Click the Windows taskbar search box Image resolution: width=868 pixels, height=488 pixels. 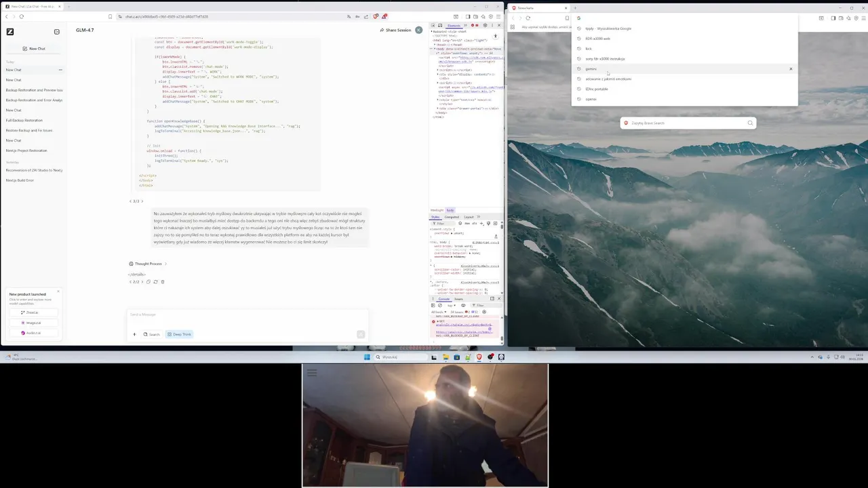pos(400,357)
